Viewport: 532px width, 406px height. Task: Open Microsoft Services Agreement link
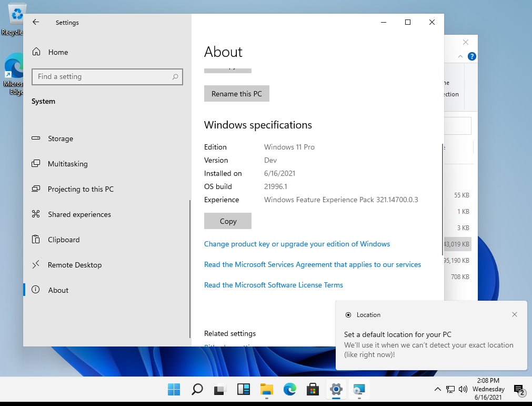[x=313, y=264]
